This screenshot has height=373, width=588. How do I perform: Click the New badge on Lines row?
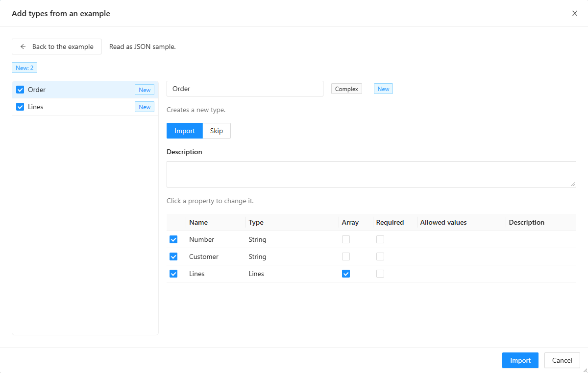pyautogui.click(x=145, y=107)
